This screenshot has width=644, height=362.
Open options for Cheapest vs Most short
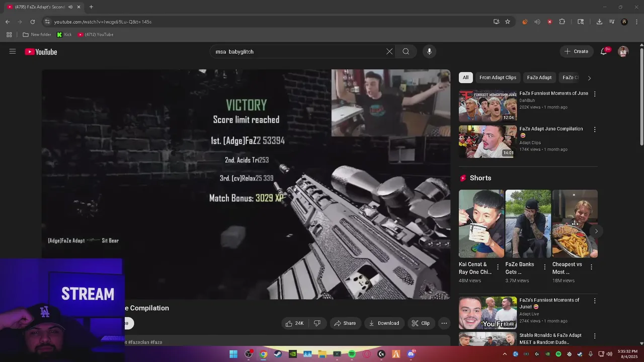tap(591, 267)
